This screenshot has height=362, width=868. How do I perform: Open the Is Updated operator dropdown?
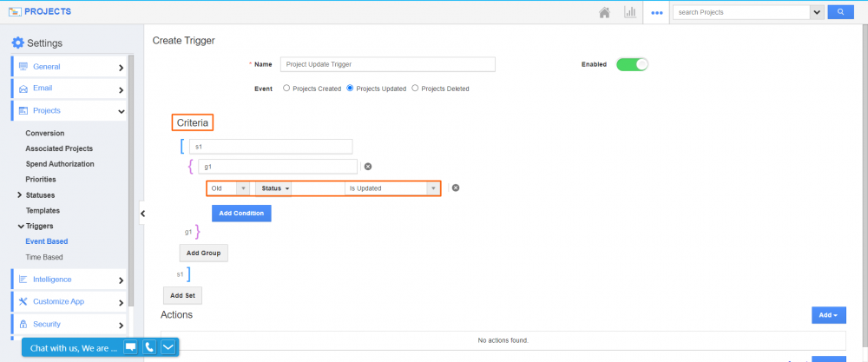pos(392,188)
